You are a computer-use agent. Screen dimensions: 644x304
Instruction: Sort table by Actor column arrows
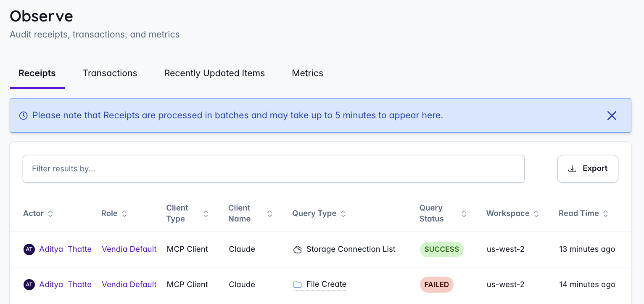click(x=50, y=213)
